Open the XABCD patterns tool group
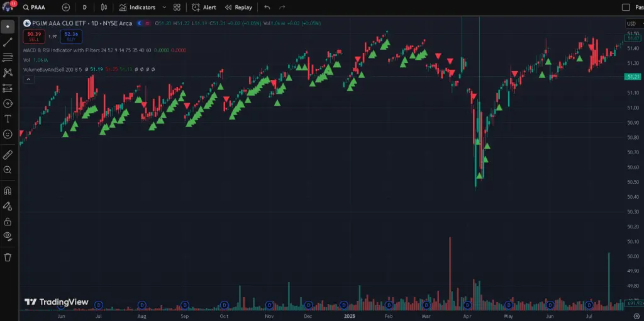 point(8,73)
